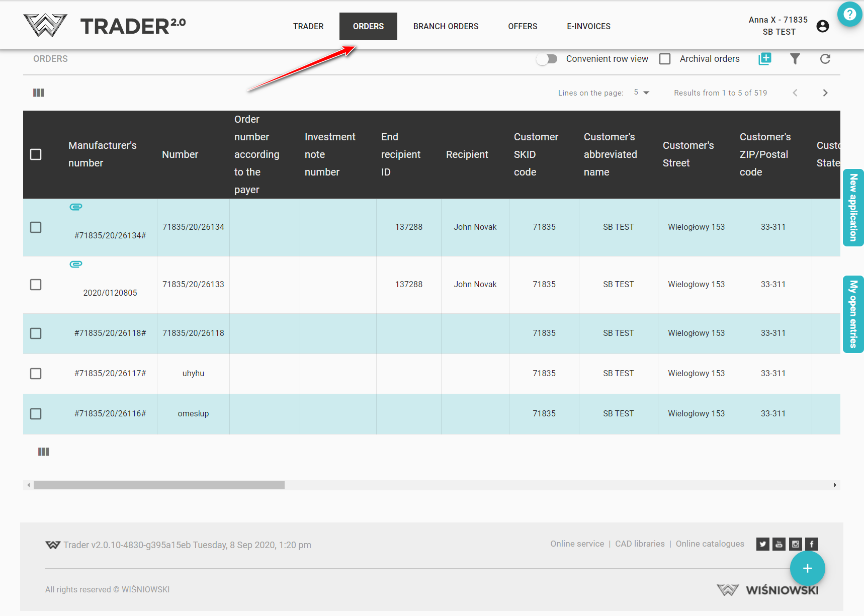Screen dimensions: 864x616
Task: Open the E-Invoices tab
Action: pyautogui.click(x=588, y=26)
